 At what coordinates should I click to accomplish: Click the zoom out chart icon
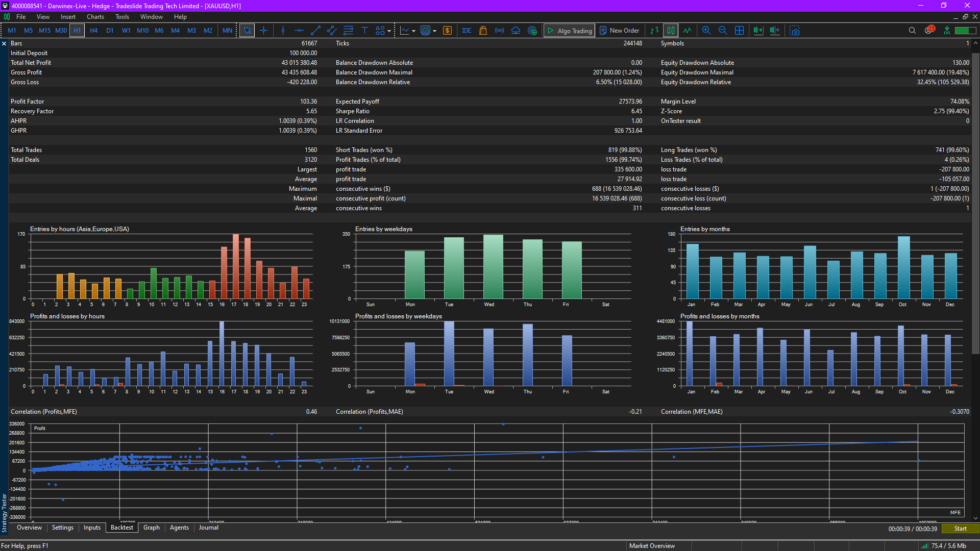(723, 31)
